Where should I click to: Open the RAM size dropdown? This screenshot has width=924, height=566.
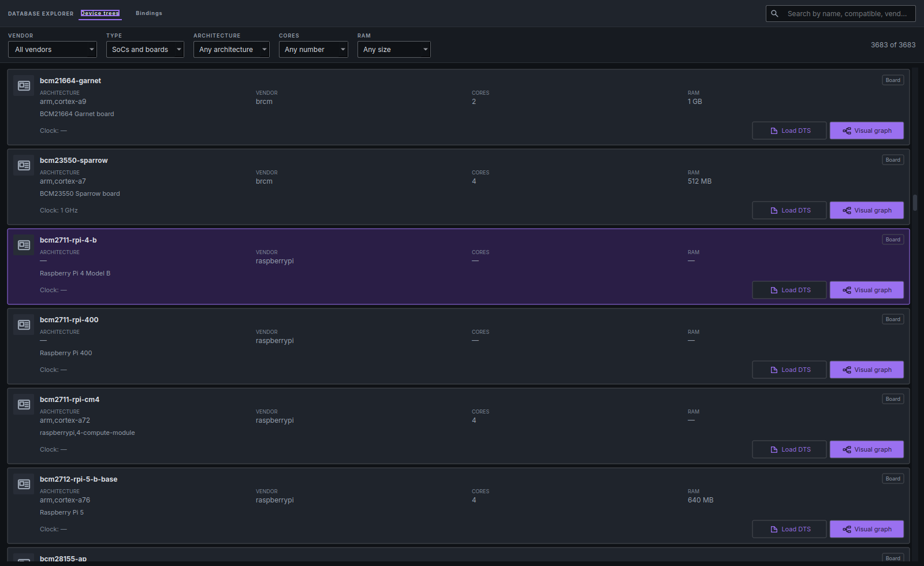[x=394, y=49]
